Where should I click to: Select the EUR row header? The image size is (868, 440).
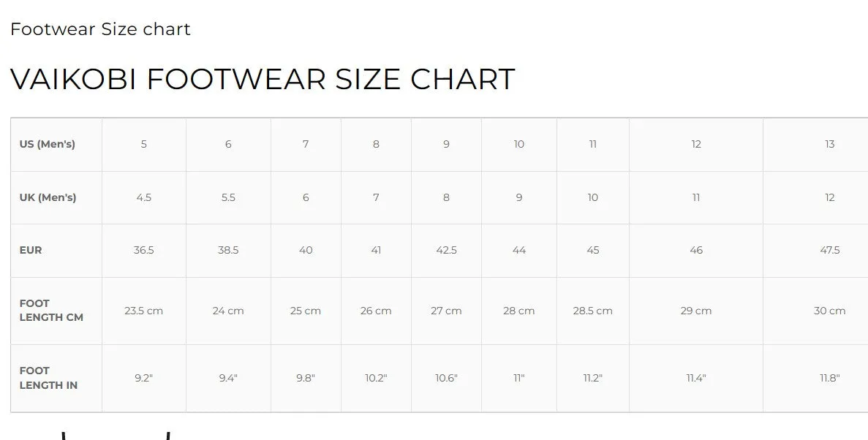click(x=56, y=250)
